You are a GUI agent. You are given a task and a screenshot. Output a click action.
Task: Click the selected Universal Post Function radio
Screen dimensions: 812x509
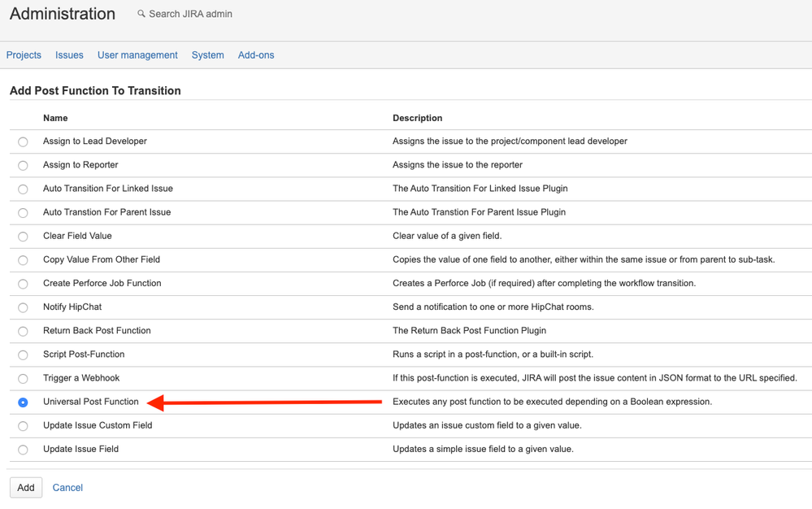pos(23,402)
